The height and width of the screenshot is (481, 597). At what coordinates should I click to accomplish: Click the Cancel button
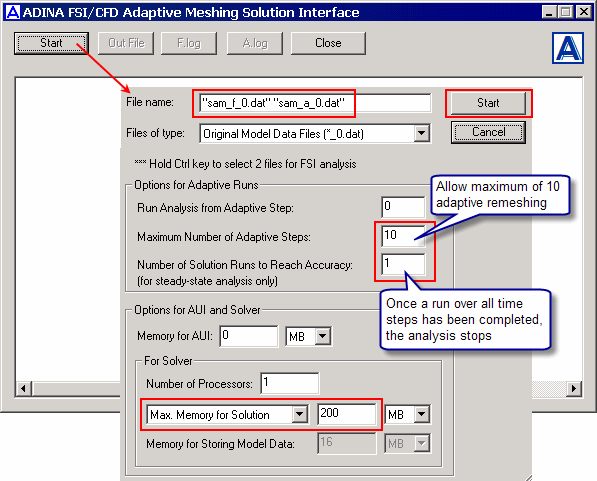pos(488,132)
